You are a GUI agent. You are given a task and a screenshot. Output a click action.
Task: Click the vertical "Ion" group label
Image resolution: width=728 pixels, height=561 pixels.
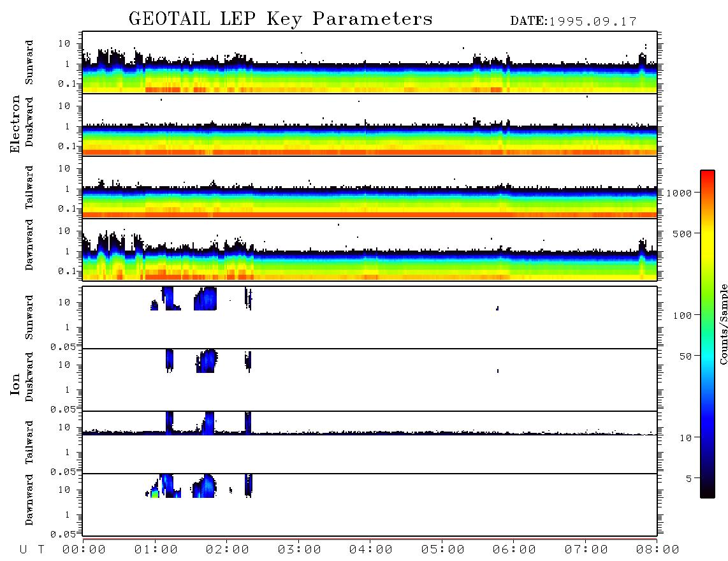tap(15, 384)
